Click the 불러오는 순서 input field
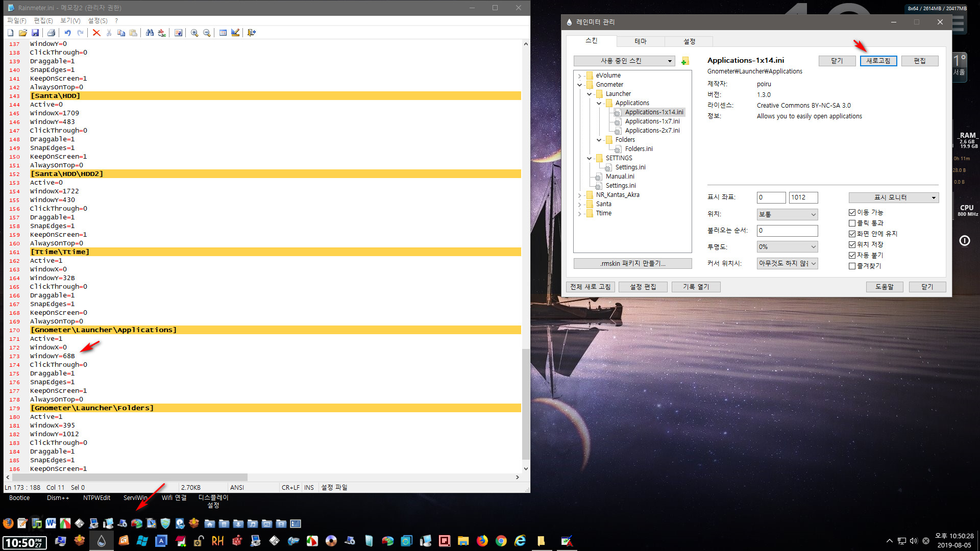The image size is (980, 551). click(787, 231)
